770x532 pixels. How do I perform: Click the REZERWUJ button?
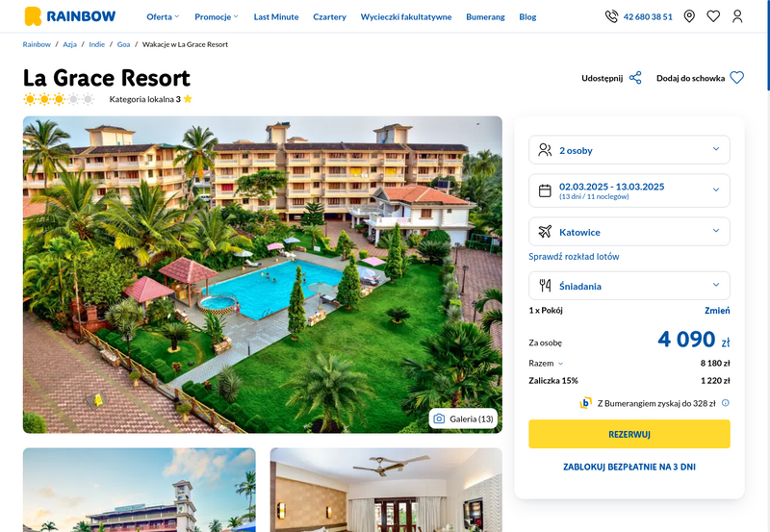click(x=629, y=434)
